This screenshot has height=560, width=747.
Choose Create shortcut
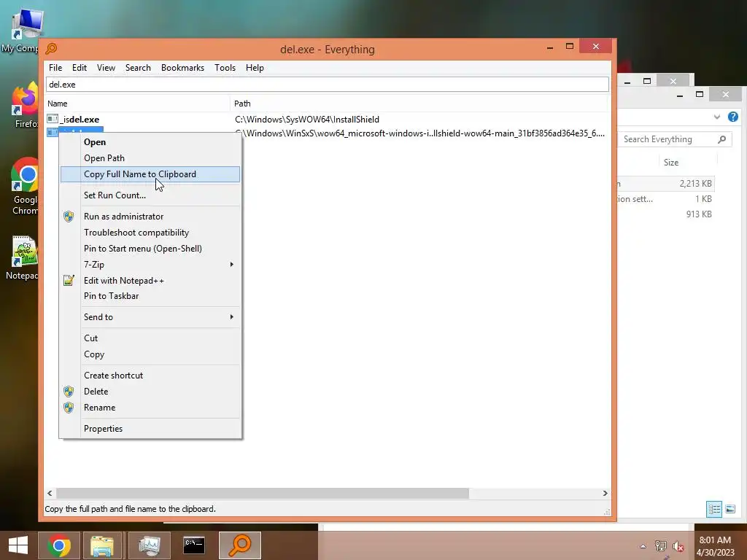point(150,376)
